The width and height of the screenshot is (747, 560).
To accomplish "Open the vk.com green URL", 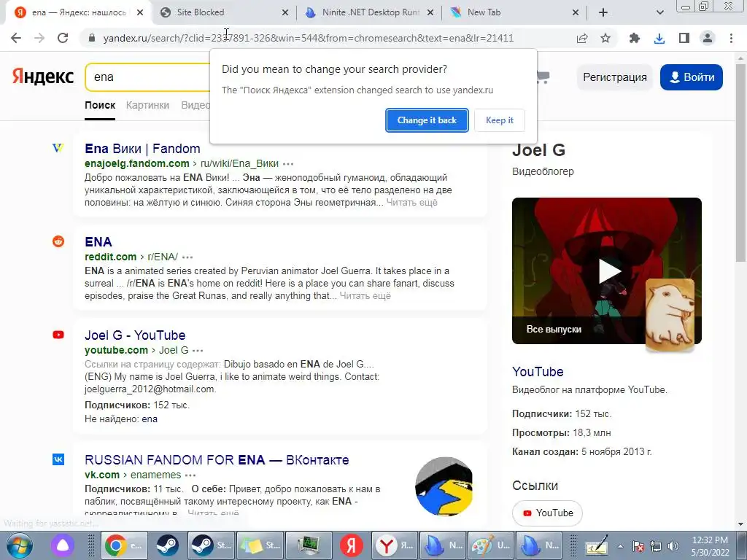I will coord(102,475).
